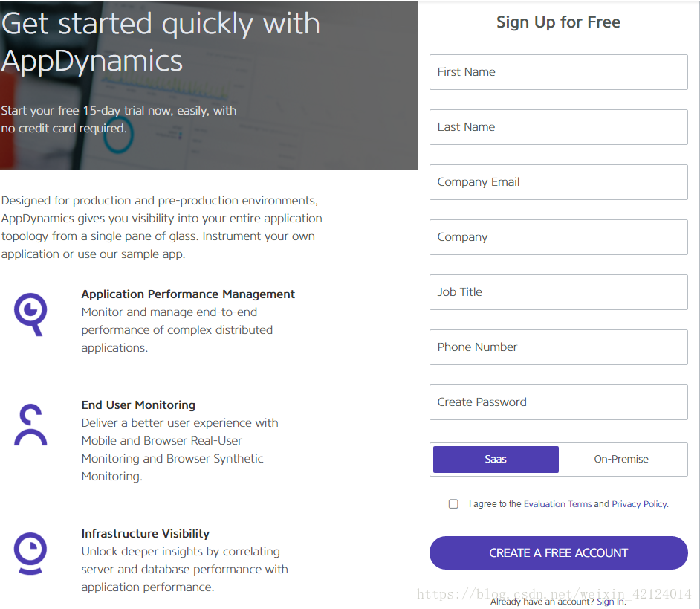The image size is (700, 609).
Task: Open the Evaluation Terms link
Action: [557, 504]
